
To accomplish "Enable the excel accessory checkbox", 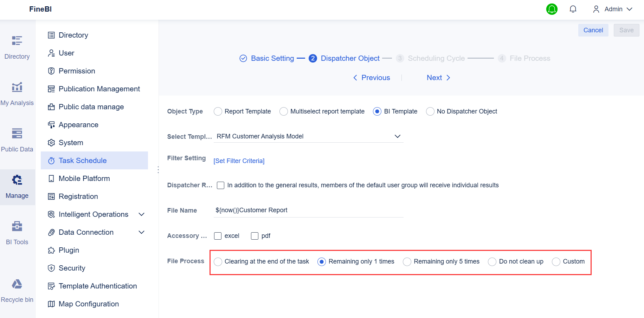I will point(218,236).
